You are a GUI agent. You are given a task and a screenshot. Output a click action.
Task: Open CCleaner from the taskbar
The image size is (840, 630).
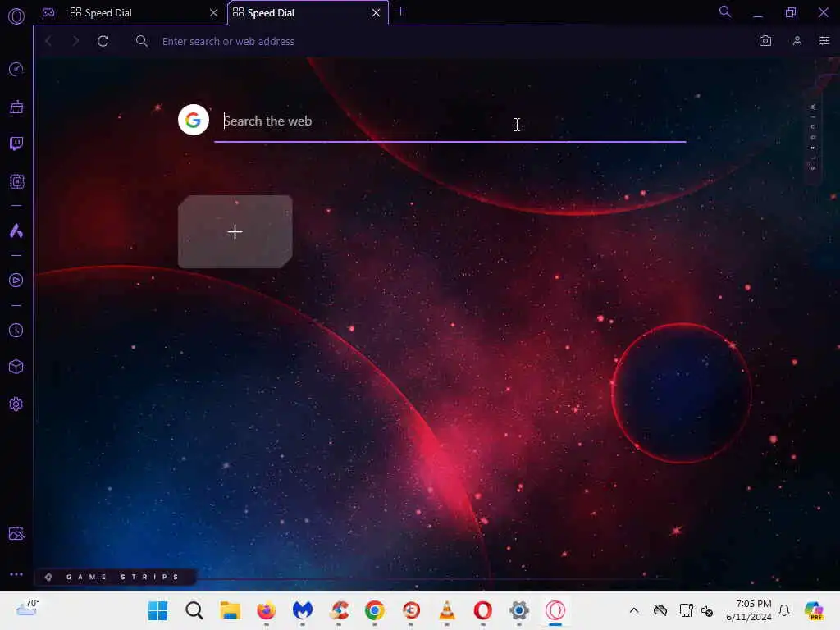339,610
